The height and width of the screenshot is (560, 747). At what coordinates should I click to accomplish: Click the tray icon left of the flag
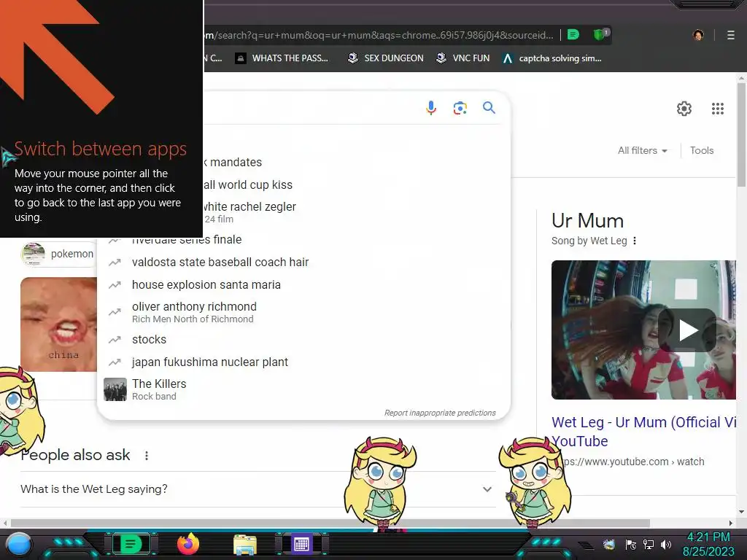pos(608,544)
